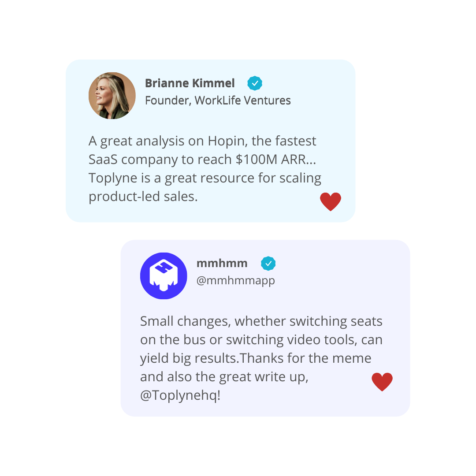Viewport: 476px width, 476px height.
Task: Click the @Toplynehq mention
Action: pyautogui.click(x=180, y=395)
